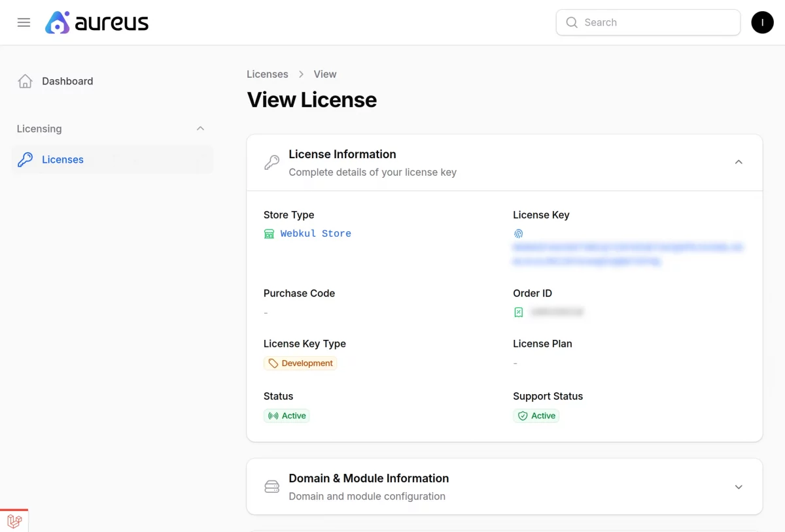Click the Active badge under Support Status
The image size is (785, 532).
536,416
